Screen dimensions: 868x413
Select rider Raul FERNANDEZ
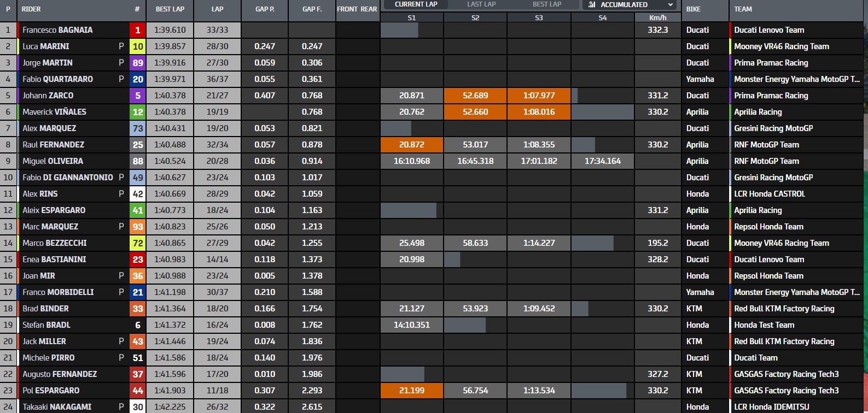tap(54, 145)
